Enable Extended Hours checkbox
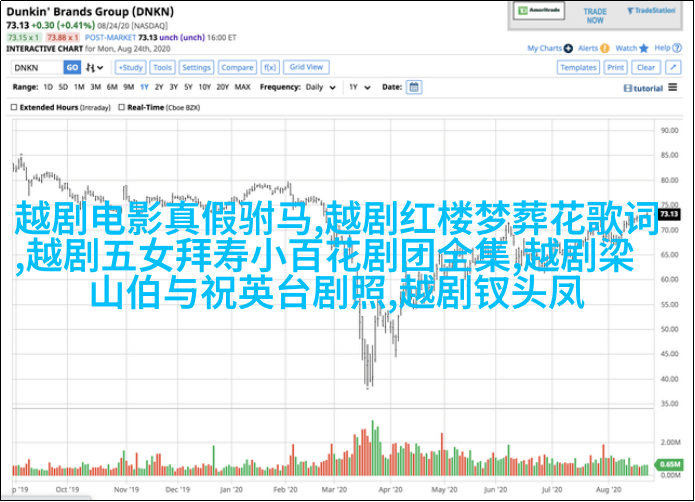The width and height of the screenshot is (695, 502). pos(14,107)
